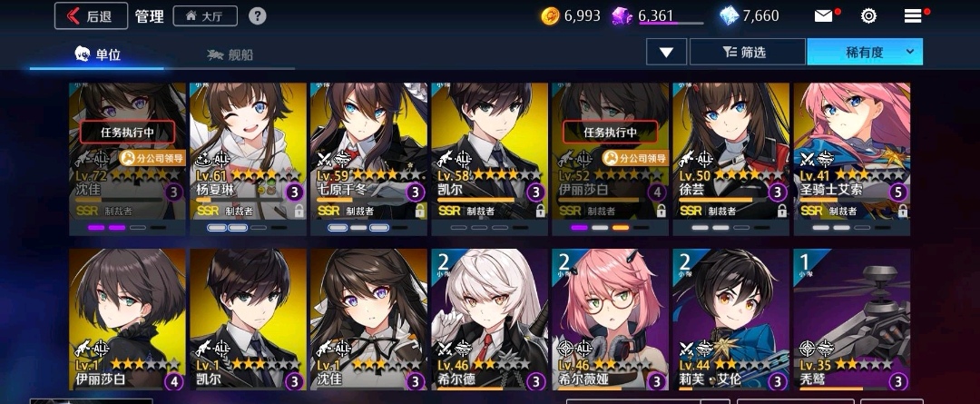Viewport: 980px width, 404px height.
Task: Select the 圣骑士艾索 unit card
Action: coord(852,159)
